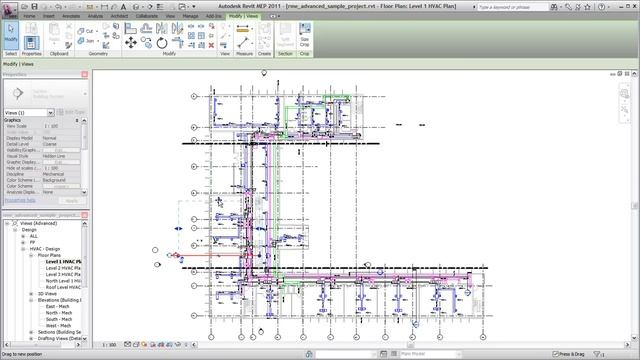Click the Edit Type button

pos(71,112)
